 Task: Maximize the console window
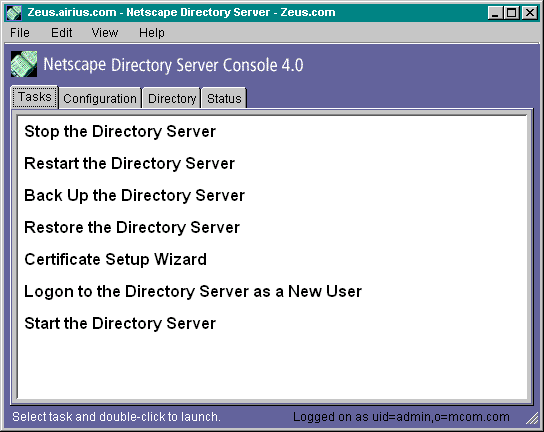tap(512, 13)
